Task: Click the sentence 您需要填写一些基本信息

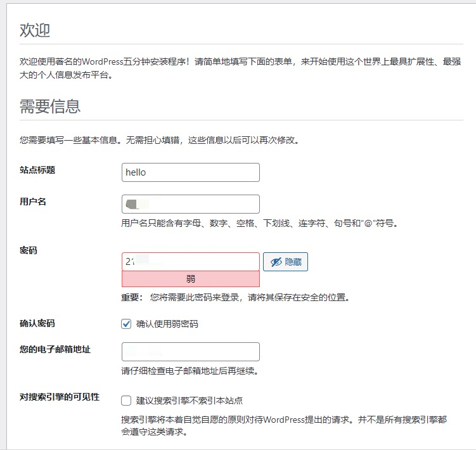Action: coord(159,140)
